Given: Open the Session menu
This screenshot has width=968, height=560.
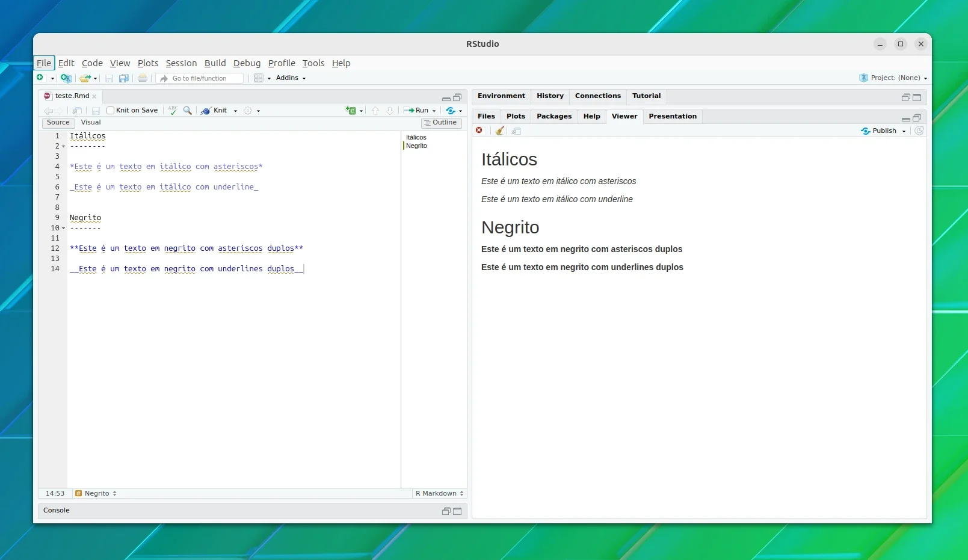Looking at the screenshot, I should [x=181, y=63].
